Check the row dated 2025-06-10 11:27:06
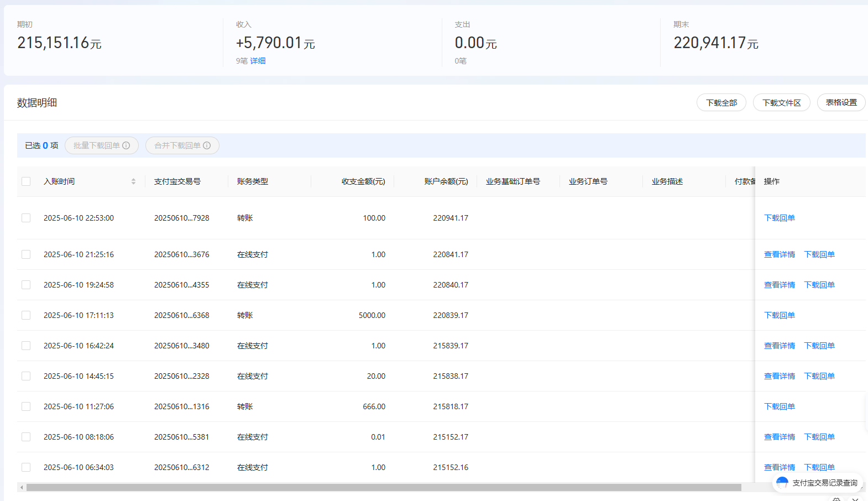Image resolution: width=868 pixels, height=501 pixels. pos(26,406)
